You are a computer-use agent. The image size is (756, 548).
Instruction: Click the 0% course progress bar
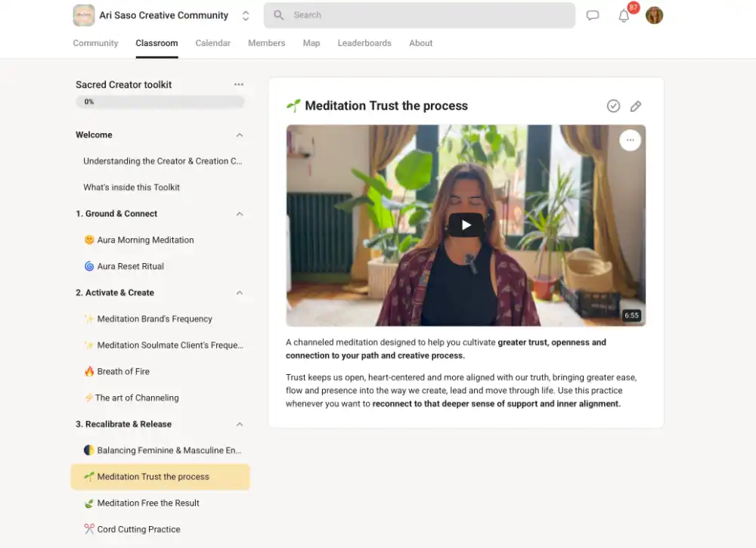[x=160, y=102]
